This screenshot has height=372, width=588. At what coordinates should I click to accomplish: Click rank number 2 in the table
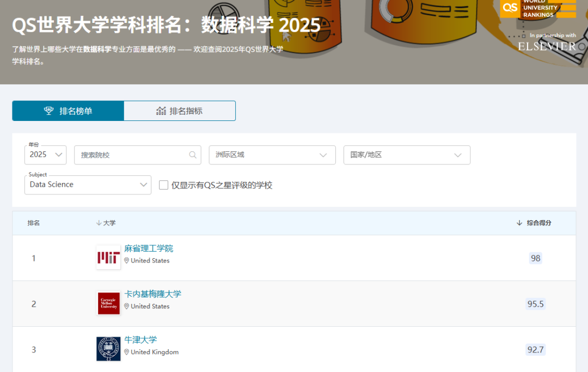click(34, 304)
